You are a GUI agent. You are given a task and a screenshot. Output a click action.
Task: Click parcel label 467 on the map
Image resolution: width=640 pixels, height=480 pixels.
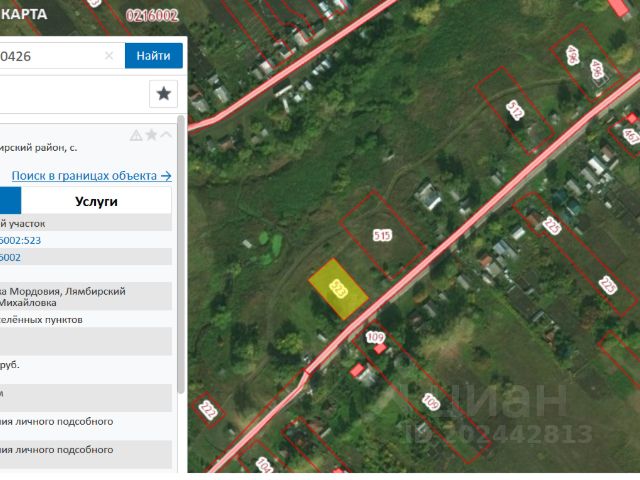pyautogui.click(x=630, y=135)
